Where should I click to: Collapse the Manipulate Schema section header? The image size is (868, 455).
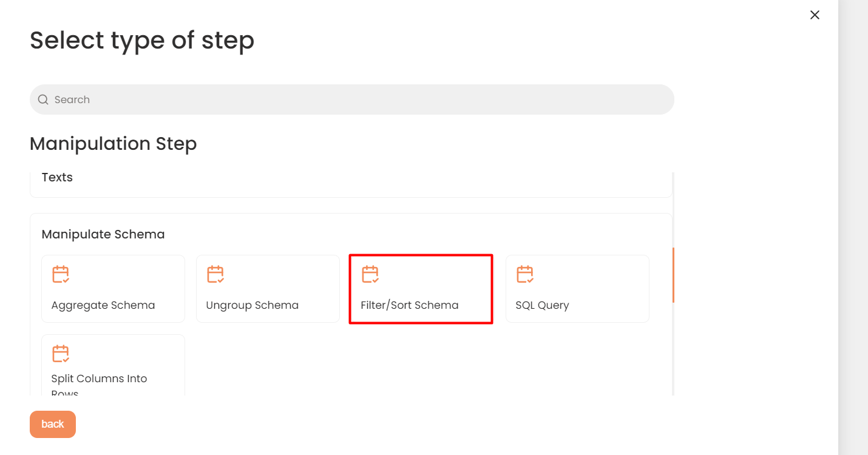coord(103,234)
